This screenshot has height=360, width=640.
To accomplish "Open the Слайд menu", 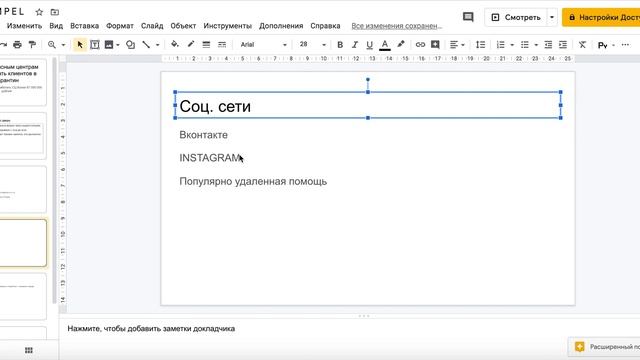I will pyautogui.click(x=152, y=26).
